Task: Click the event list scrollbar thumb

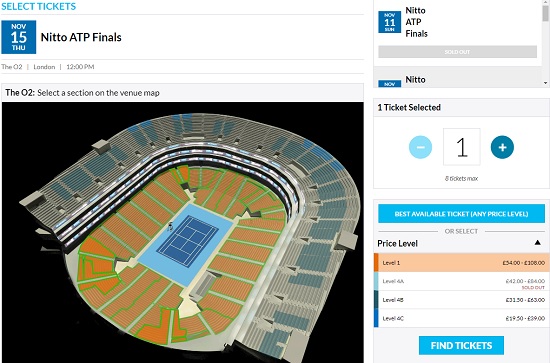Action: 545,11
